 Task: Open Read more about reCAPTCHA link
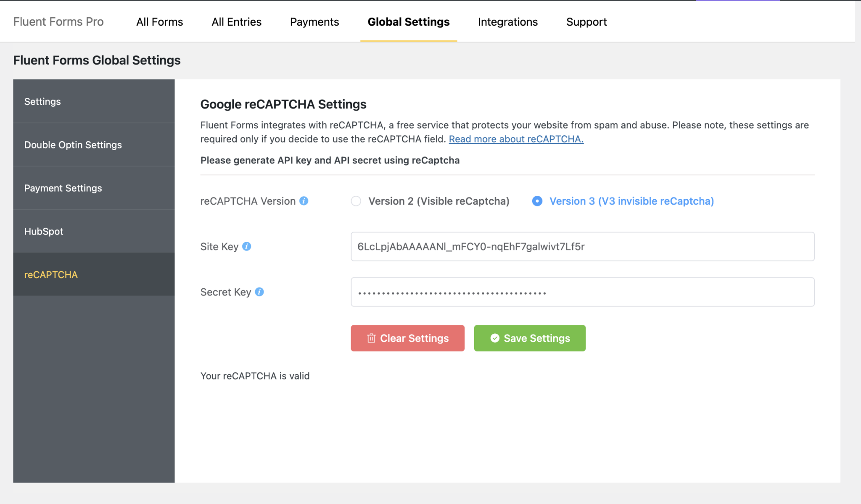point(516,139)
